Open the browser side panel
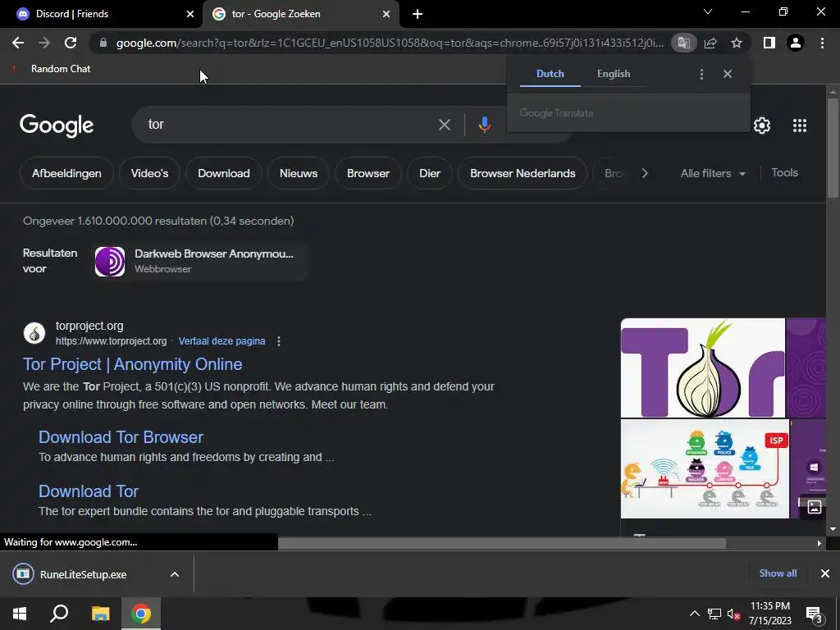Screen dimensions: 840x630 pyautogui.click(x=769, y=43)
